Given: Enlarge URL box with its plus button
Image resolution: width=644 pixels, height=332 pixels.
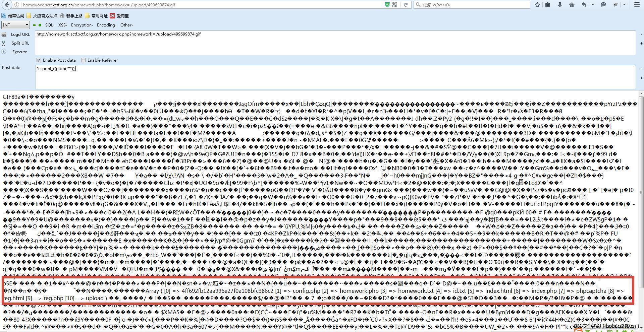Looking at the screenshot, I should pos(641,43).
